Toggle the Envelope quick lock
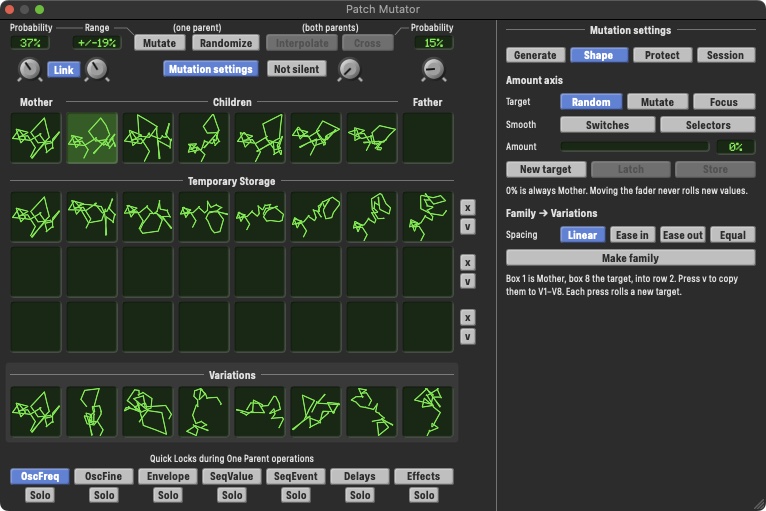The height and width of the screenshot is (511, 766). point(168,476)
